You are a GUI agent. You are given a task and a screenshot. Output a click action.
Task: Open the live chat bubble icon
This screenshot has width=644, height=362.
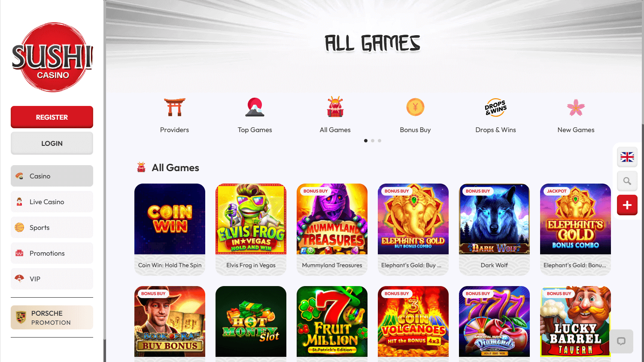tap(621, 341)
